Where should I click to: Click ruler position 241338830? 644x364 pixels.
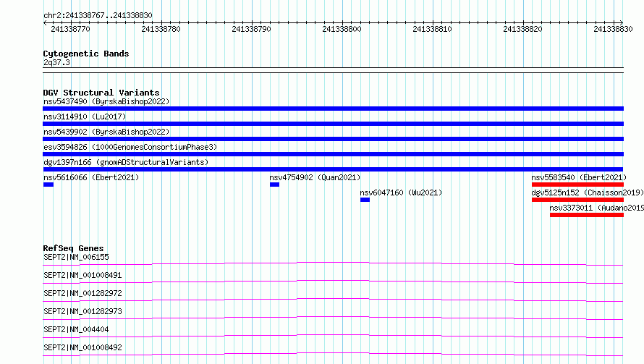click(x=613, y=29)
